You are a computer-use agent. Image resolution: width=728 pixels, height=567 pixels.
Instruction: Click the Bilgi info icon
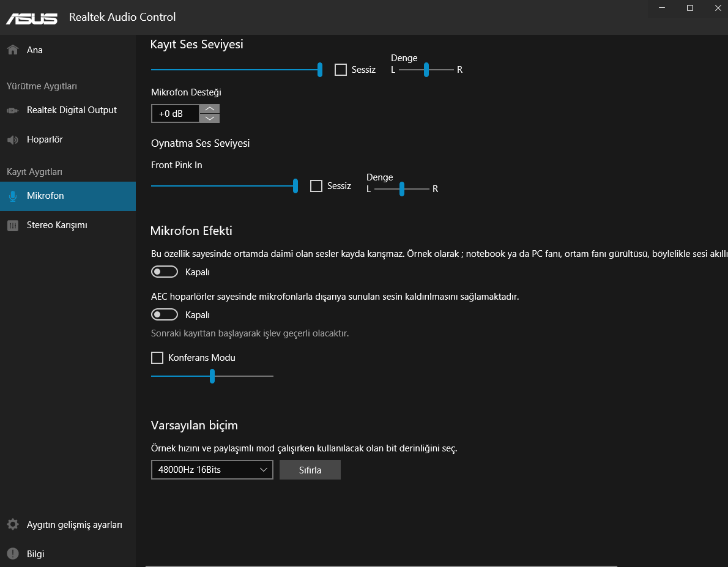point(12,554)
